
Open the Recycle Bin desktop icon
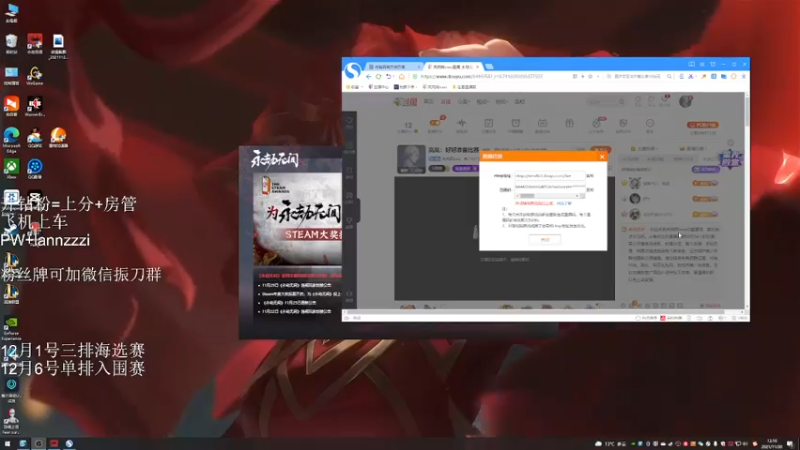click(x=11, y=43)
